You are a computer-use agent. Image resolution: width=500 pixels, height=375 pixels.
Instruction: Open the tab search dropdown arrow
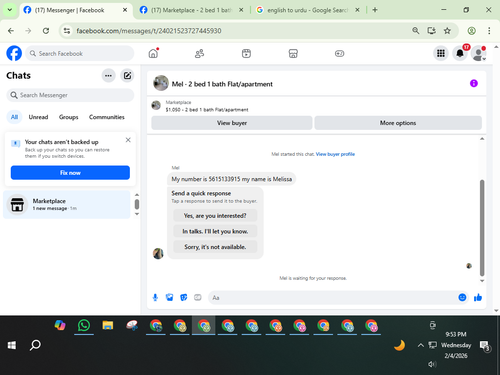[10, 10]
